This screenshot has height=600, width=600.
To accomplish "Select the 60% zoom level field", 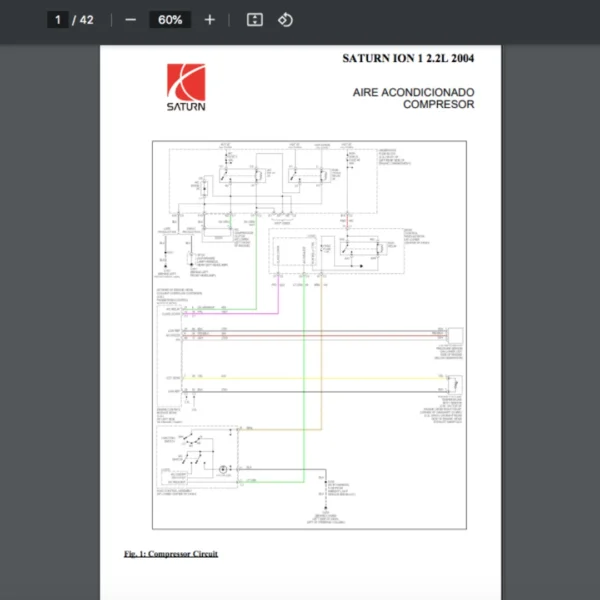I will [169, 20].
